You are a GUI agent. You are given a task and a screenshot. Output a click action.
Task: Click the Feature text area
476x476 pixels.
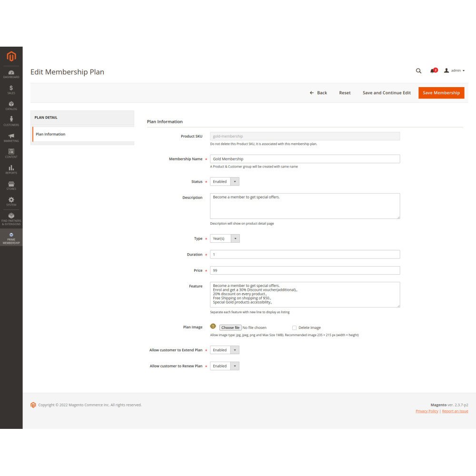[305, 295]
